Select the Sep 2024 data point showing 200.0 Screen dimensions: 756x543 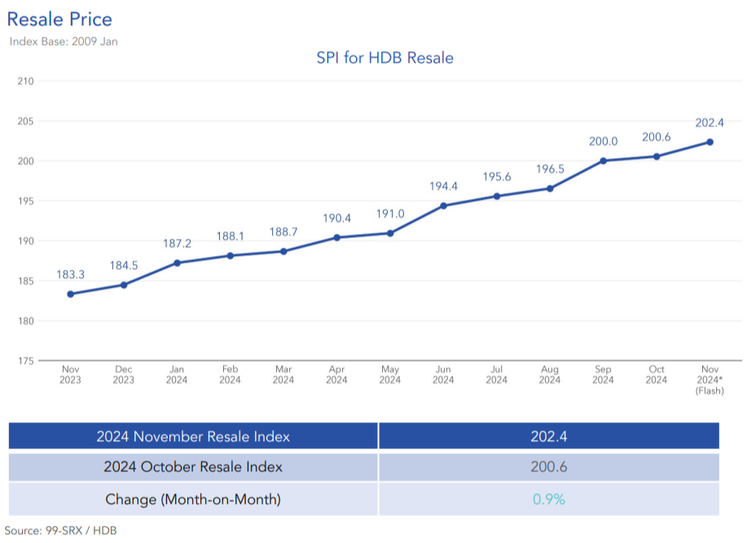tap(603, 160)
